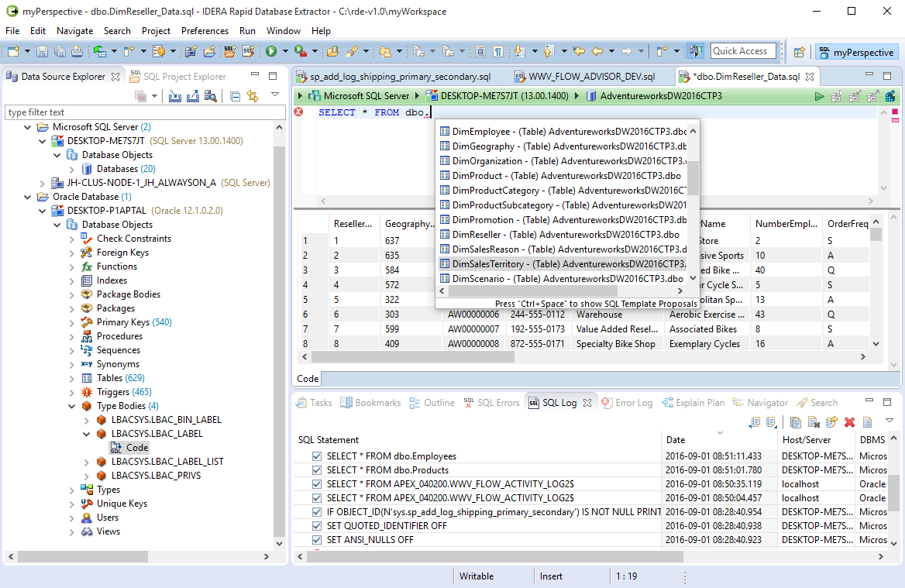Viewport: 905px width, 588px height.
Task: Click the red error marker beside the SELECT line
Action: tap(299, 112)
